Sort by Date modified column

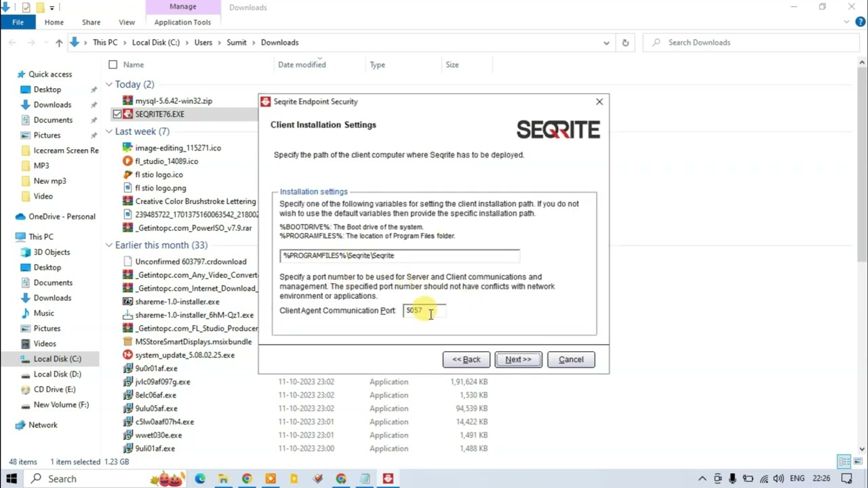[x=302, y=65]
